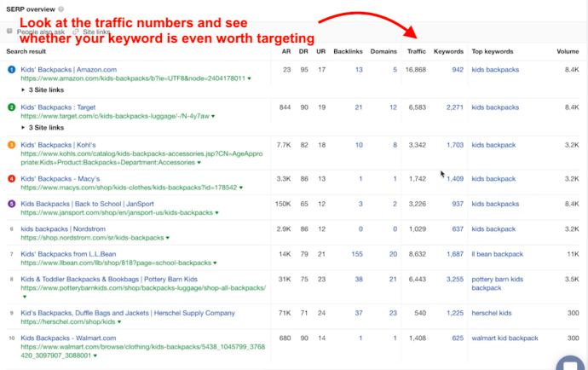Open dropdown arrow after Walmart URL
Image resolution: width=588 pixels, height=370 pixels.
coord(95,356)
